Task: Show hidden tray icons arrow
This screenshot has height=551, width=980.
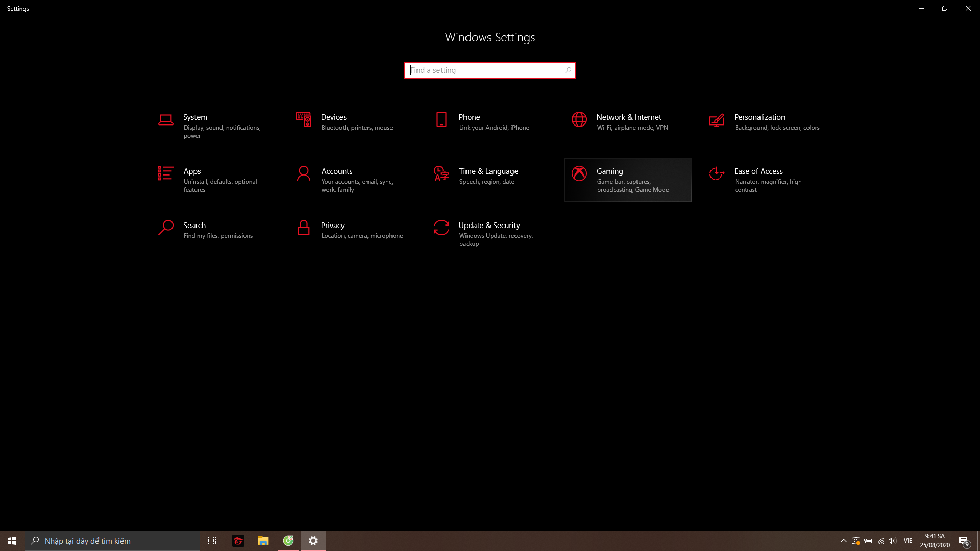Action: (844, 541)
